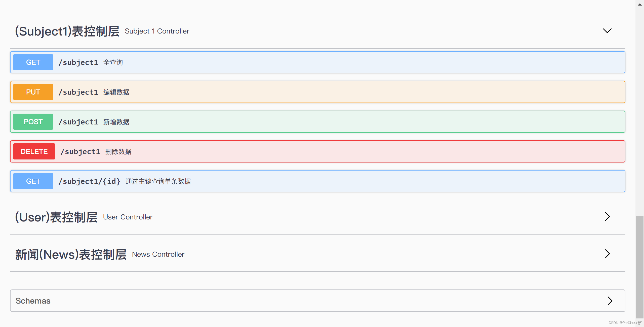Click the GET badge for /subject1 全查询

click(x=33, y=62)
